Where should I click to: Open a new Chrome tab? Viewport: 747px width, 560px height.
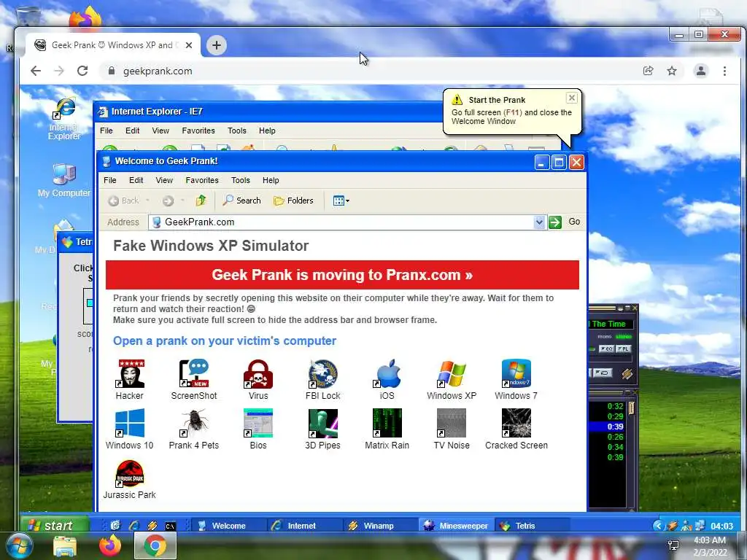[x=216, y=45]
